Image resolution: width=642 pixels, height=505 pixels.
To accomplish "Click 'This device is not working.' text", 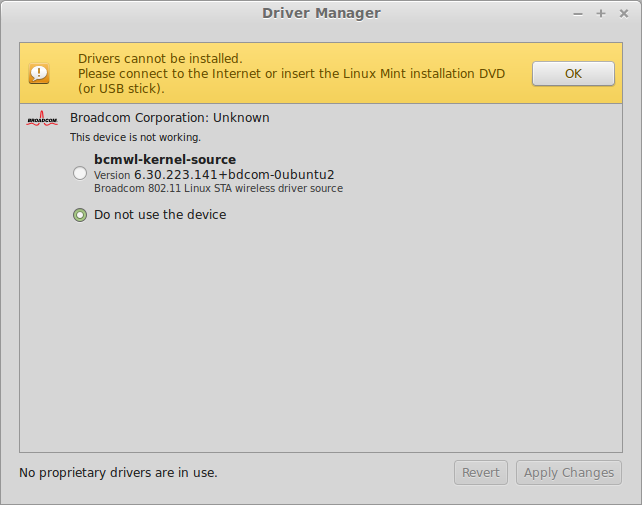I will tap(135, 137).
